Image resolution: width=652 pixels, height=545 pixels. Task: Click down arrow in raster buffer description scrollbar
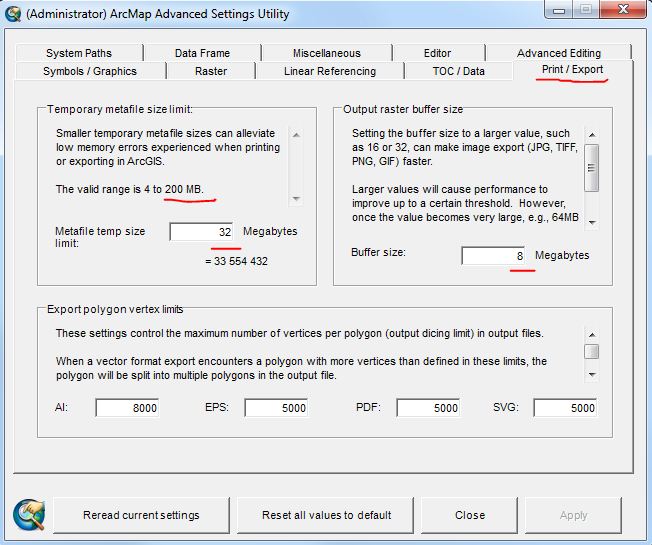pos(592,222)
